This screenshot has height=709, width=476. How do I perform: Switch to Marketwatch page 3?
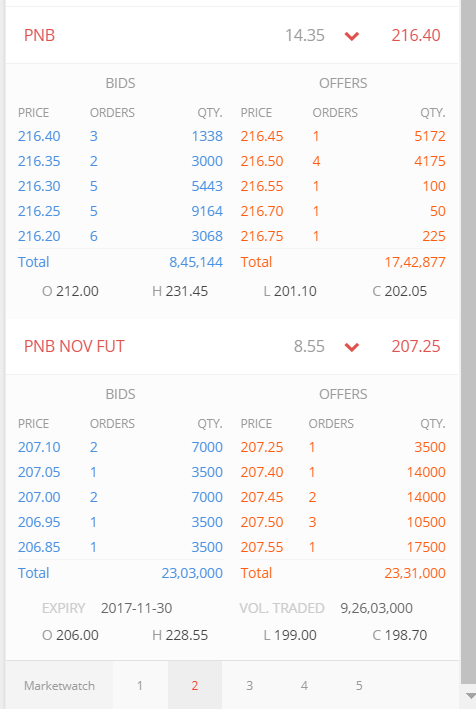point(250,685)
